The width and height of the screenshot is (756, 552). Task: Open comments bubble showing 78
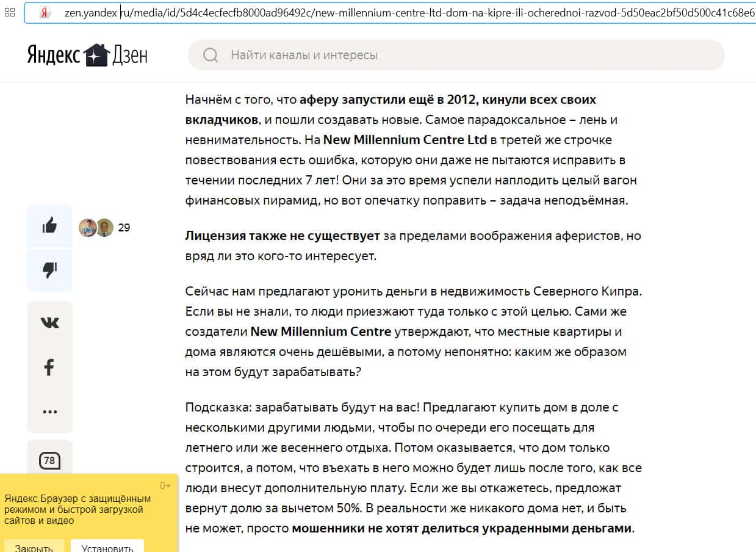(x=49, y=460)
